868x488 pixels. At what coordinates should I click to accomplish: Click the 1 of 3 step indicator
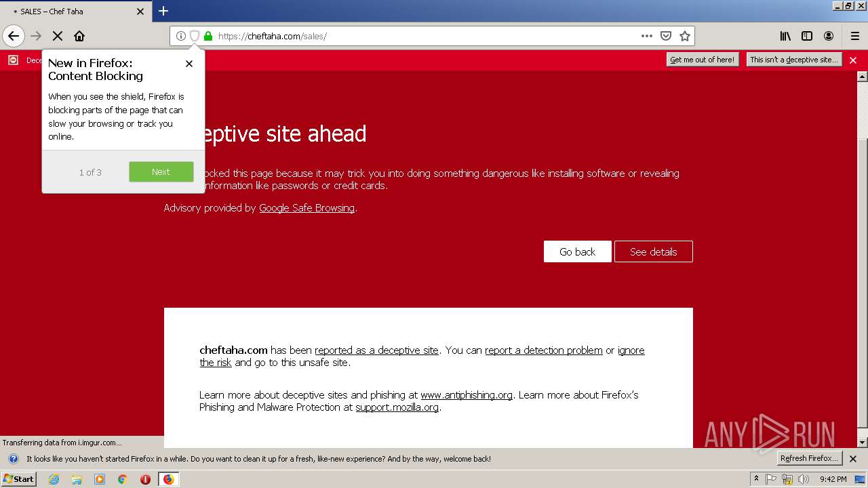[x=90, y=172]
